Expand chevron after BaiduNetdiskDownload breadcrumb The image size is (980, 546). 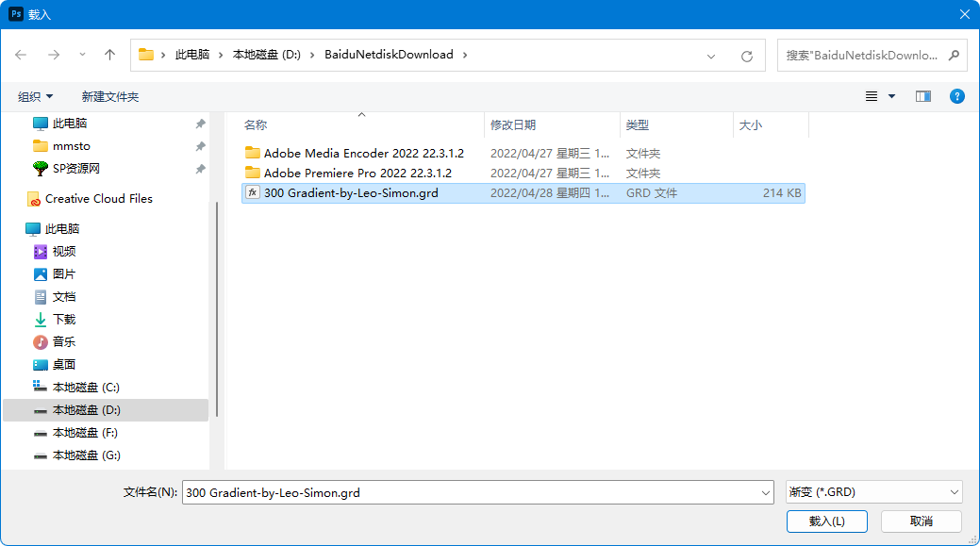pos(465,55)
